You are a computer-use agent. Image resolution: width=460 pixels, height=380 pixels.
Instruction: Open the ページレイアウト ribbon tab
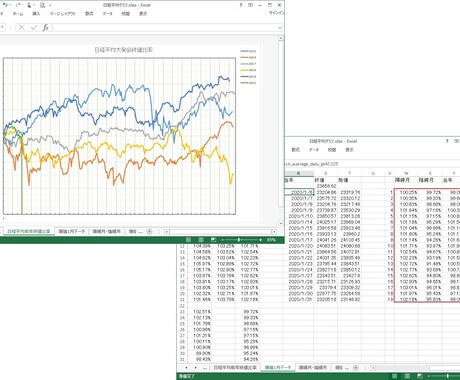(x=63, y=14)
